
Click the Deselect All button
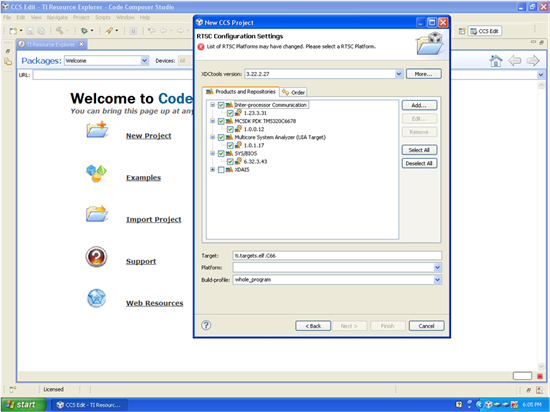pyautogui.click(x=419, y=163)
